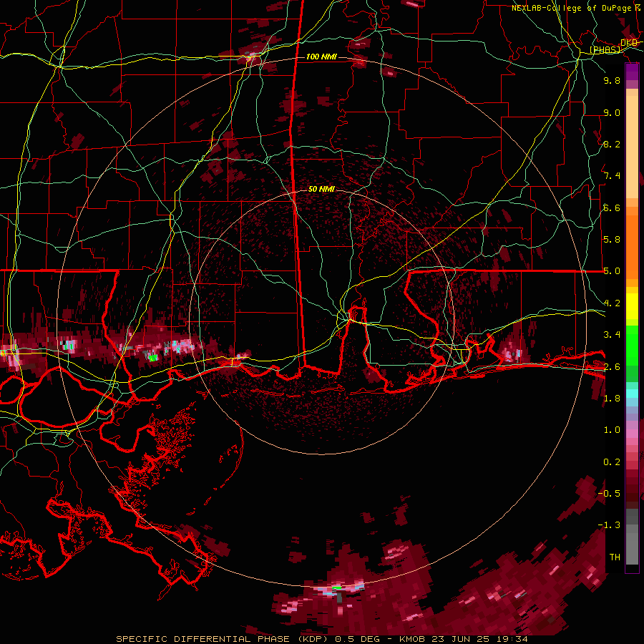Click the "4.2" scale value
644x644 pixels.
612,303
